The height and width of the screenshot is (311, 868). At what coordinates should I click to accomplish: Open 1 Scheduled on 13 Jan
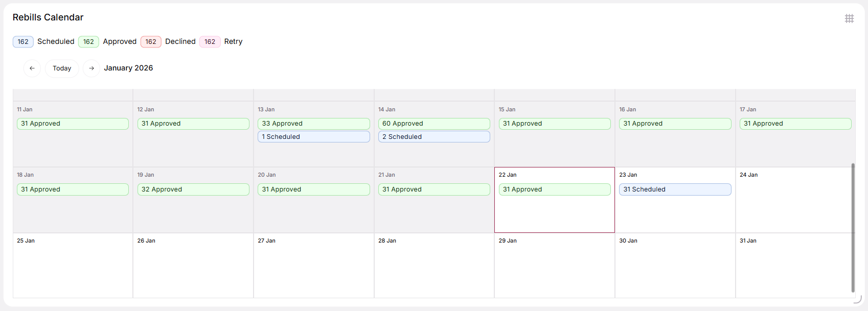314,137
